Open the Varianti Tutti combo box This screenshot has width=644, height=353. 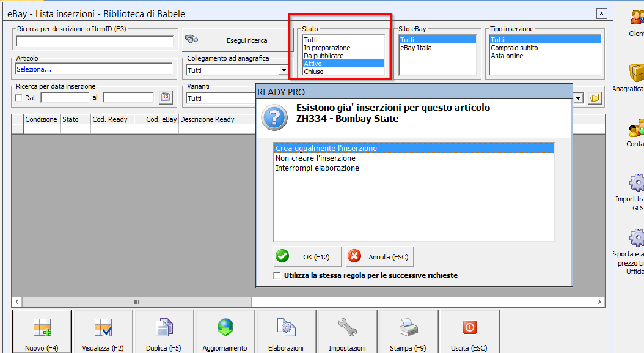(221, 98)
